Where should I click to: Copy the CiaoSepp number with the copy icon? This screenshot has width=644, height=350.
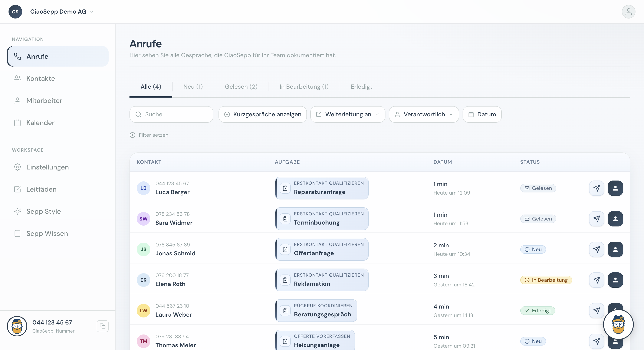pyautogui.click(x=102, y=326)
